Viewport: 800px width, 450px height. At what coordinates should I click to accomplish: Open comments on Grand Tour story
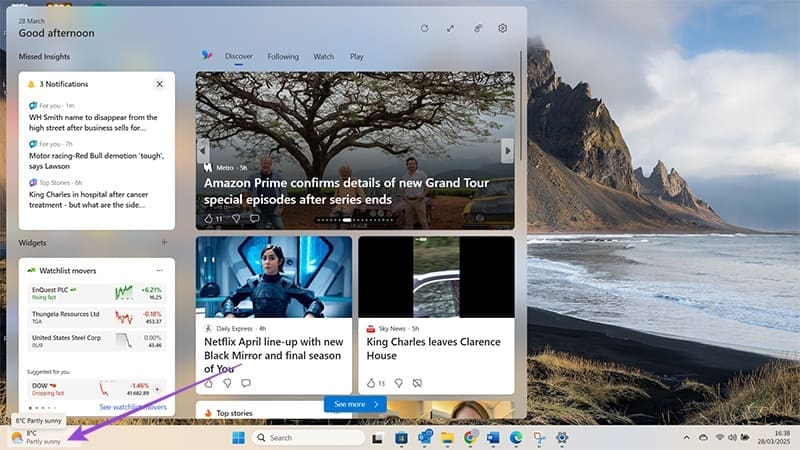pos(255,218)
